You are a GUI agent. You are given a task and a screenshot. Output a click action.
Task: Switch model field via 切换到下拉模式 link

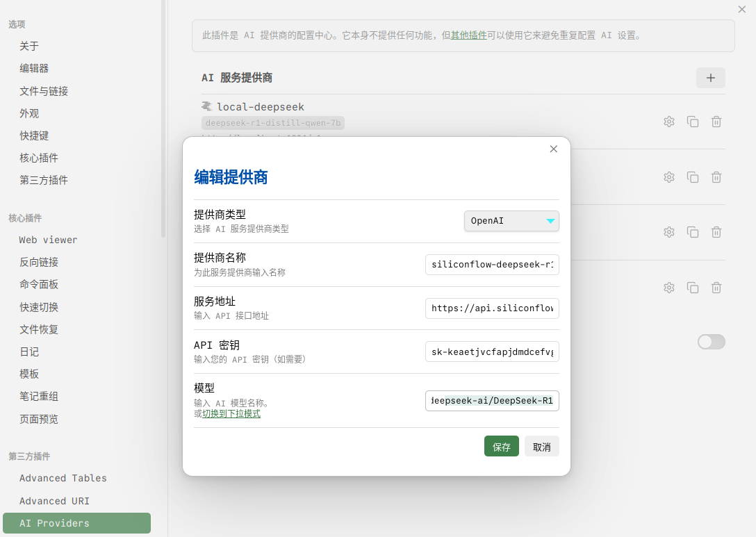pos(231,413)
